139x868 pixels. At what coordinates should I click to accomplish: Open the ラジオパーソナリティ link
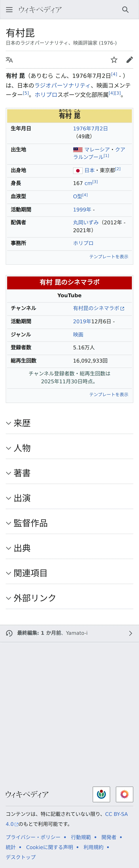[62, 86]
